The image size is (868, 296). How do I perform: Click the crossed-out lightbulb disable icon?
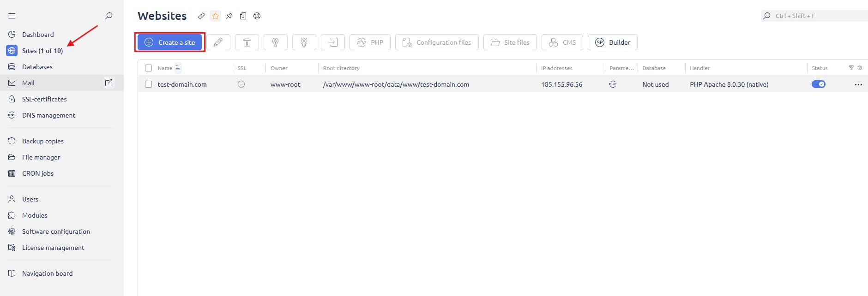click(x=304, y=42)
